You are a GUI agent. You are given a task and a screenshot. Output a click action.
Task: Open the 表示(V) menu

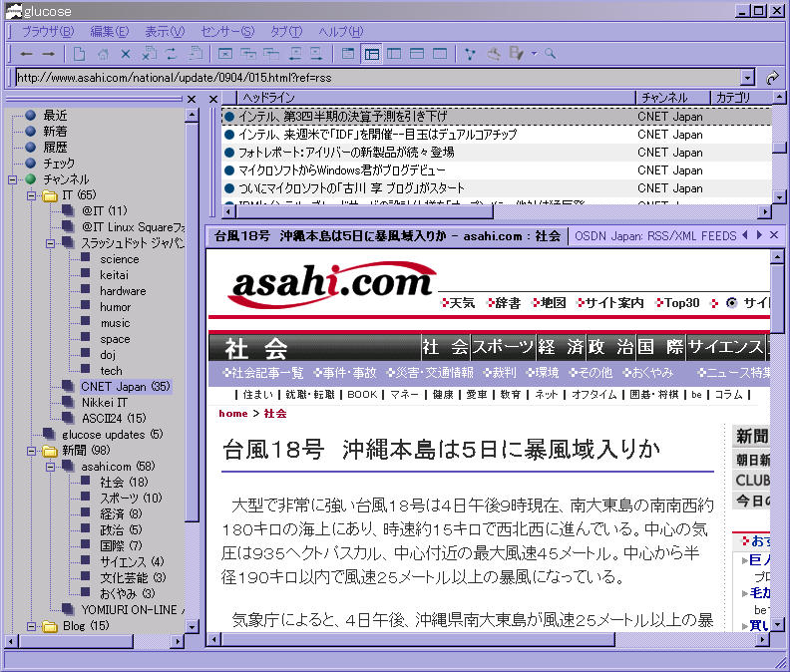(x=165, y=32)
